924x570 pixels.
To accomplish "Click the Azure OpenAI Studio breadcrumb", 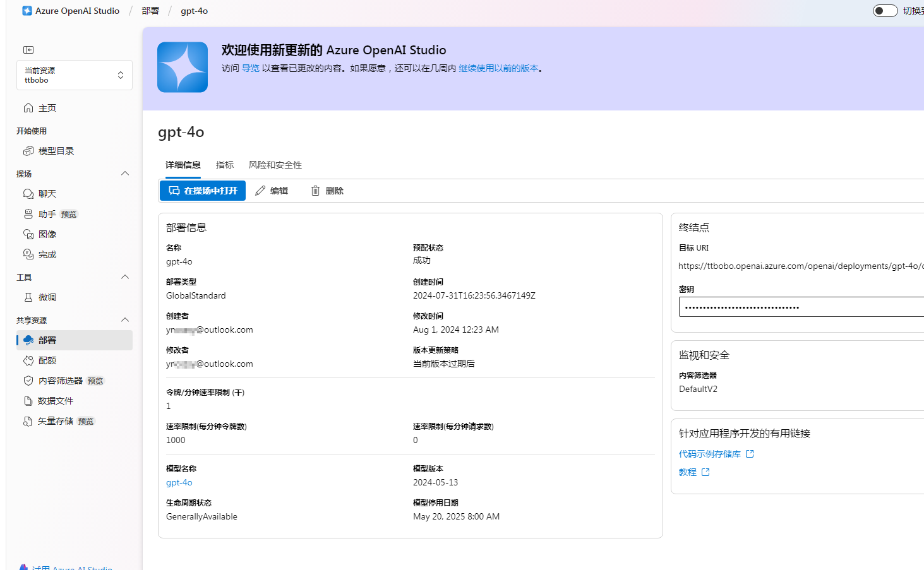I will pos(77,11).
